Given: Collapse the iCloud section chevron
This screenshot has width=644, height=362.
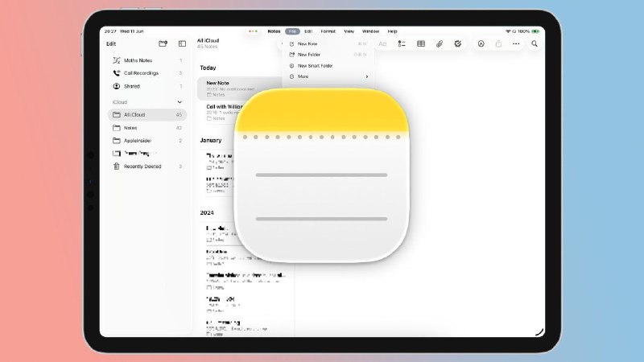Looking at the screenshot, I should [180, 102].
